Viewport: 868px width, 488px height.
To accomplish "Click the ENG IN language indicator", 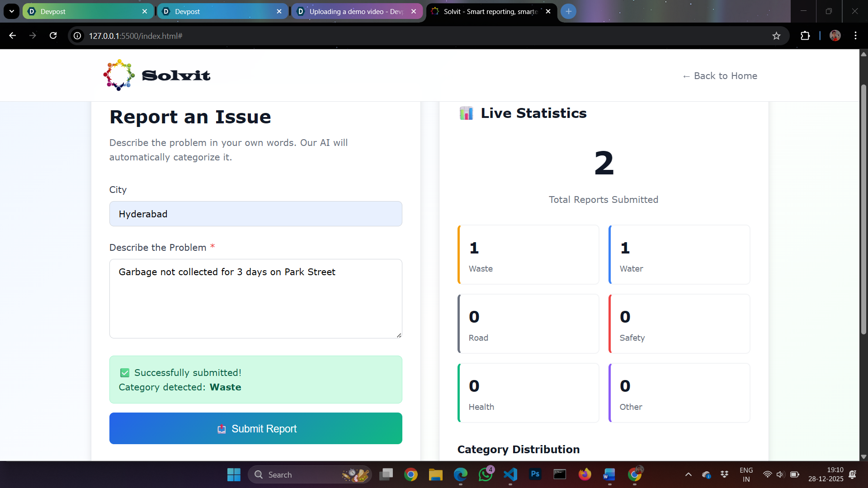I will [x=746, y=474].
